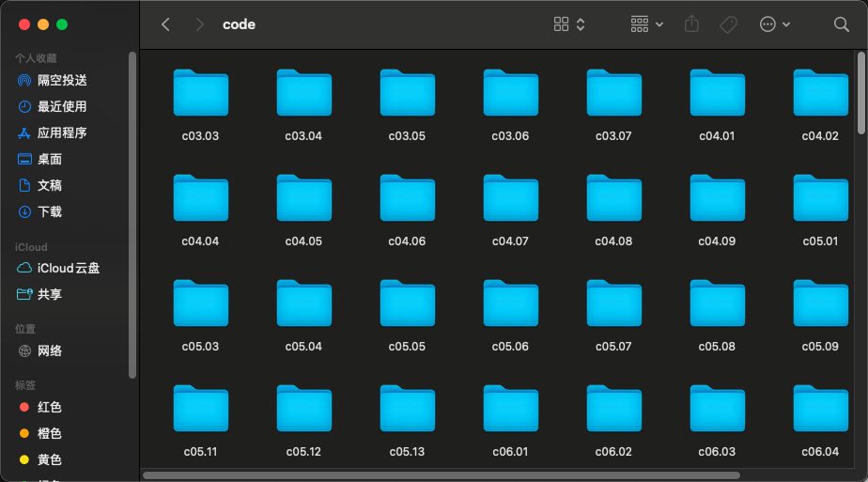Viewport: 868px width, 482px height.
Task: Filter by red tag 红色
Action: click(x=50, y=408)
